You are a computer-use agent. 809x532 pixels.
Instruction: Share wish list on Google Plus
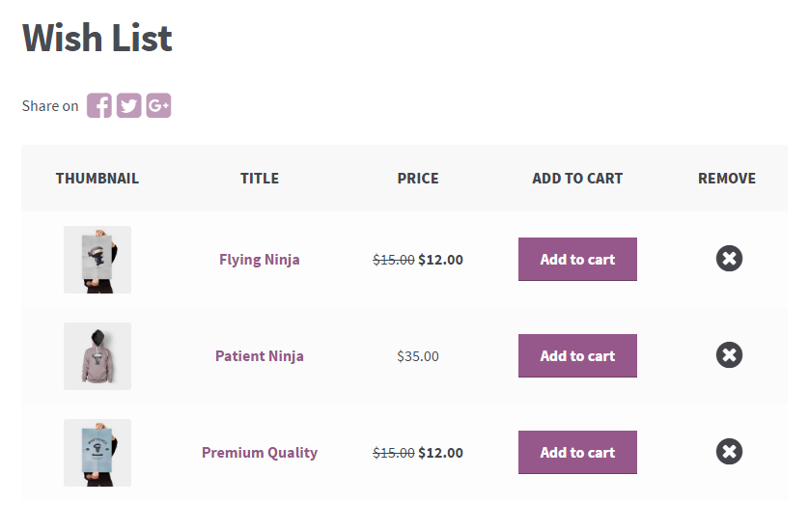click(x=158, y=105)
